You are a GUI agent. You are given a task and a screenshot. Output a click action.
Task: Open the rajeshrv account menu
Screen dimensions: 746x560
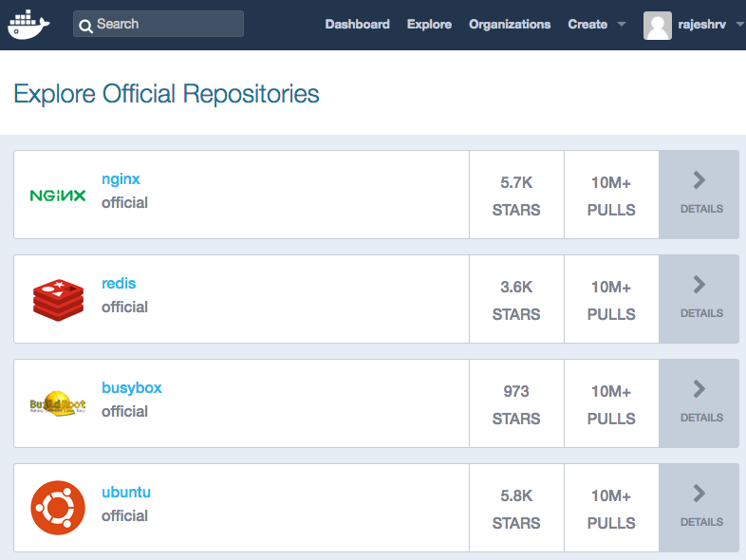[x=701, y=25]
